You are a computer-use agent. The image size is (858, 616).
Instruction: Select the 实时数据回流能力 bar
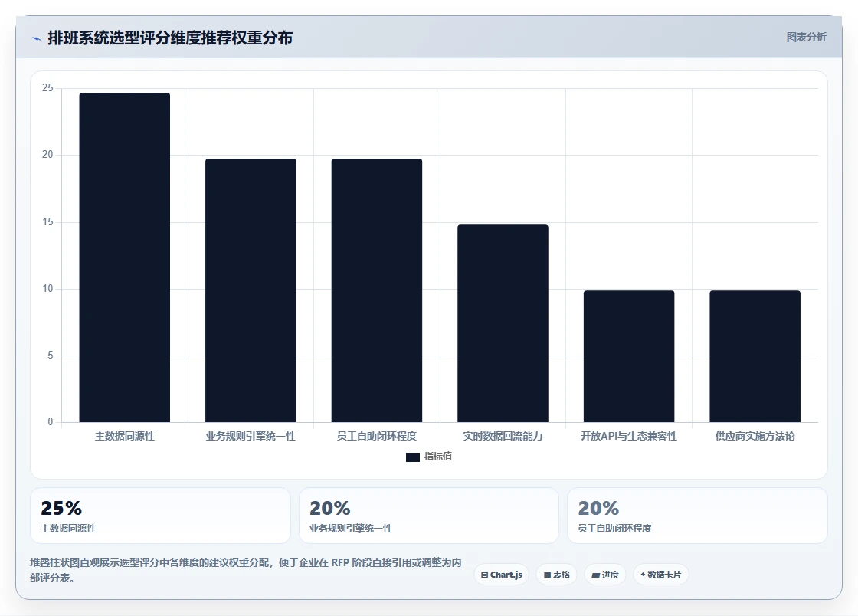tap(503, 323)
